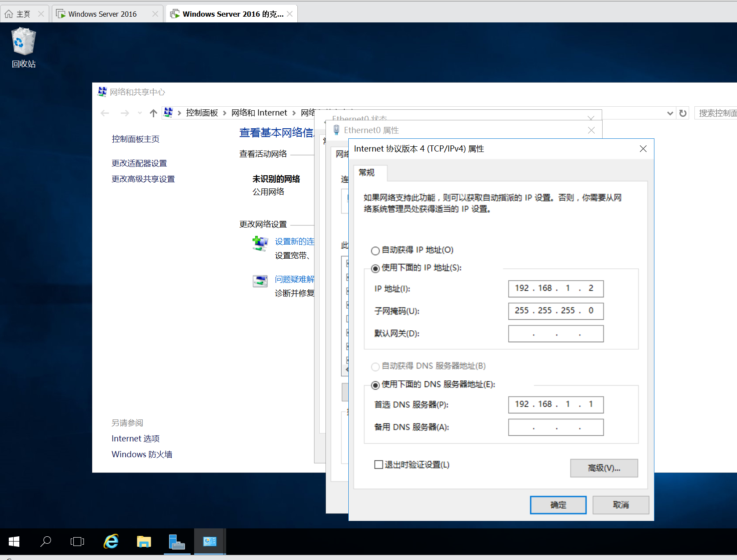Screen dimensions: 737x560
Task: Select the Control Panel taskbar icon
Action: coord(210,542)
